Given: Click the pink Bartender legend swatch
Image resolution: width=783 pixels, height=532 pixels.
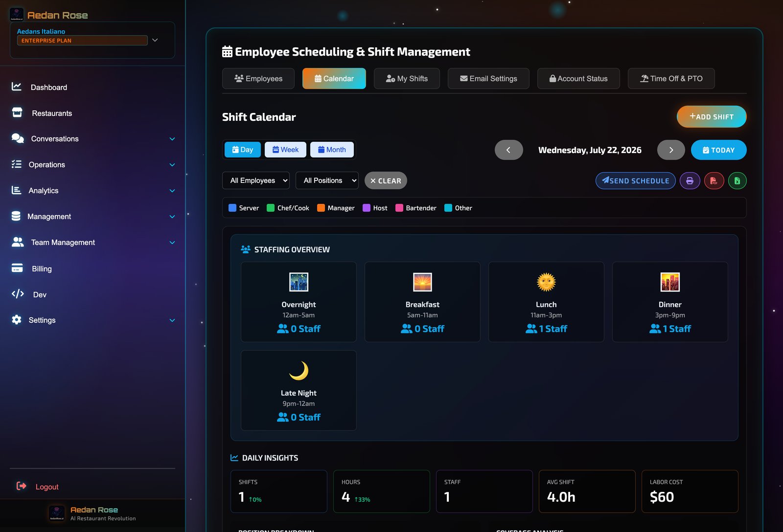Looking at the screenshot, I should [399, 208].
